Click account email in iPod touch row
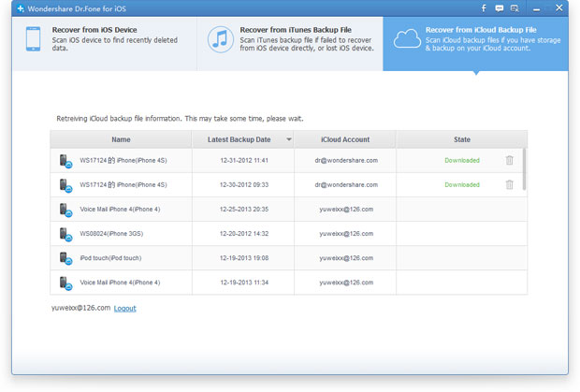The width and height of the screenshot is (580, 392). coord(346,258)
